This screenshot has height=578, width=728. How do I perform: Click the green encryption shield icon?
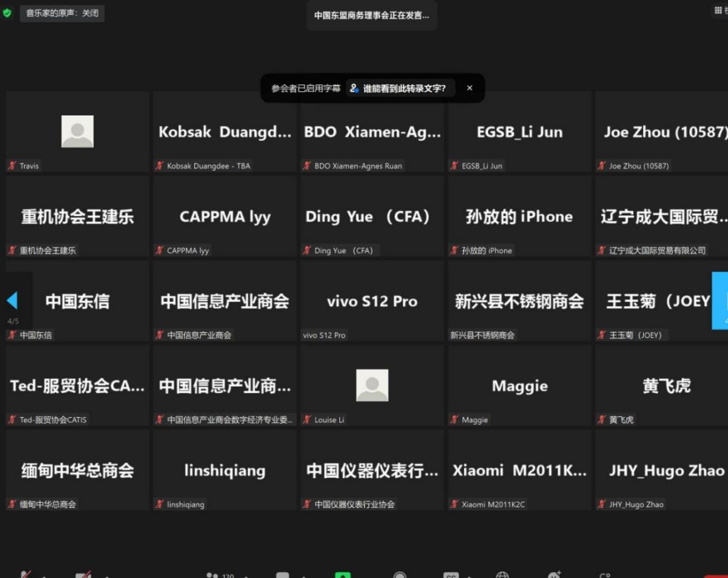8,13
